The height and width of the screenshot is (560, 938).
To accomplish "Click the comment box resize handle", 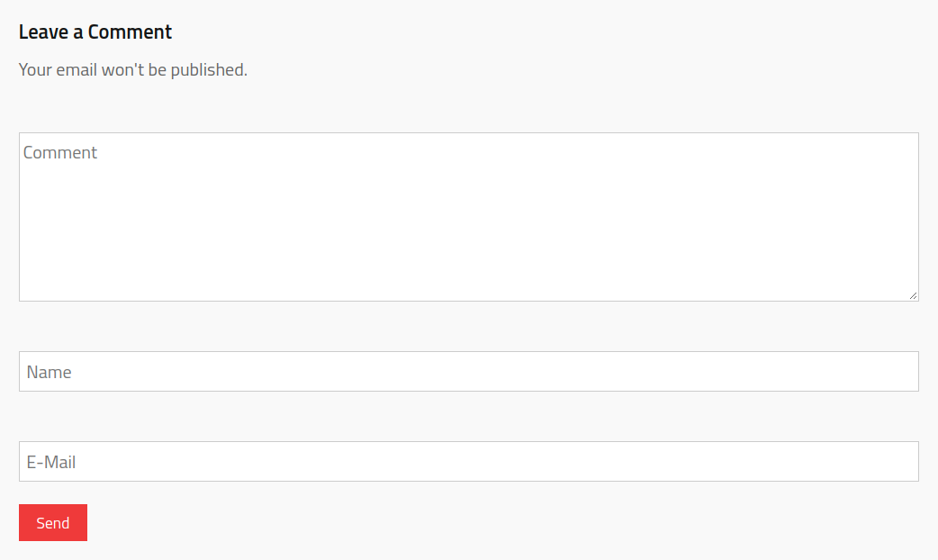I will tap(913, 295).
